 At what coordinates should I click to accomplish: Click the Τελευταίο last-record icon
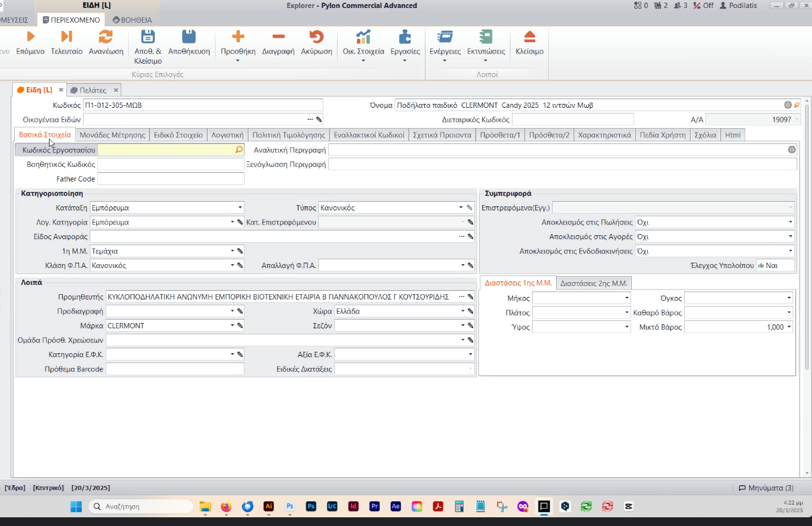click(66, 37)
